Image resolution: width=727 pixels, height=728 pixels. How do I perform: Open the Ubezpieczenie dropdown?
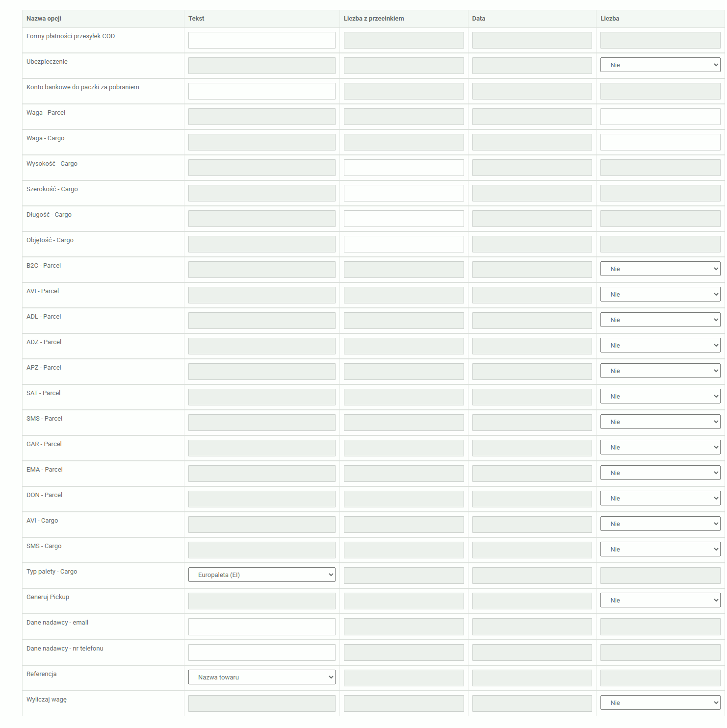pos(660,65)
